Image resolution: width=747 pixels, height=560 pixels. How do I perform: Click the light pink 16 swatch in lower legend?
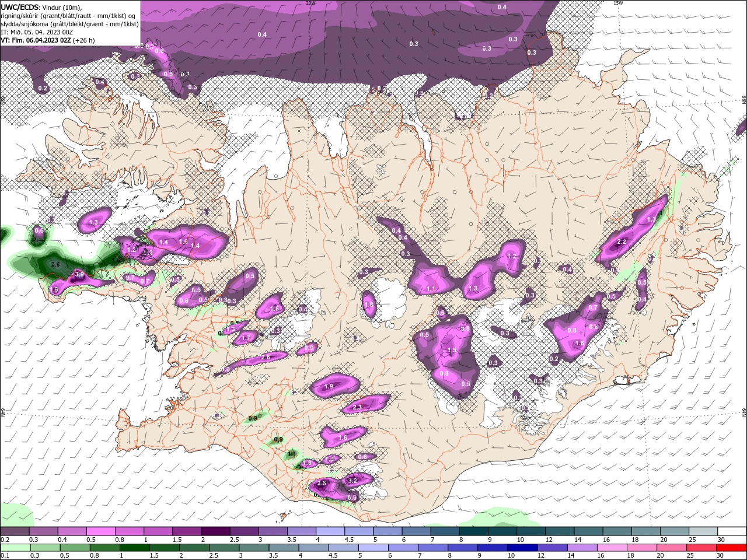pos(612,548)
